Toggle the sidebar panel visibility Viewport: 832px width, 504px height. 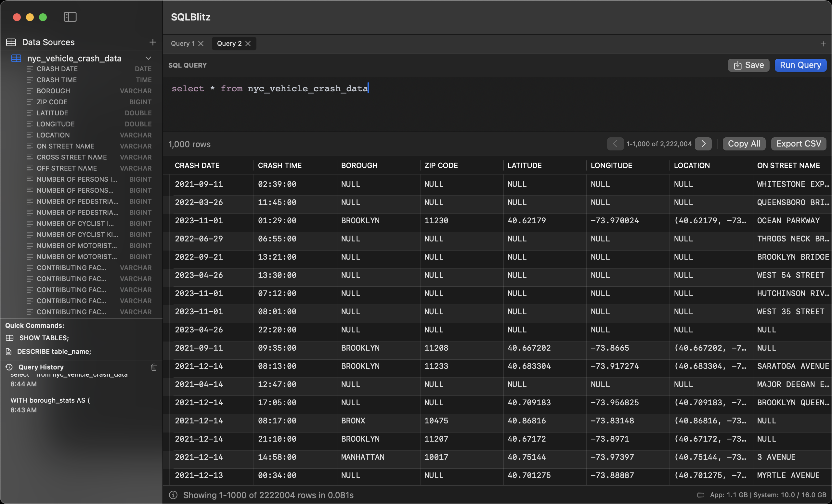pyautogui.click(x=70, y=17)
